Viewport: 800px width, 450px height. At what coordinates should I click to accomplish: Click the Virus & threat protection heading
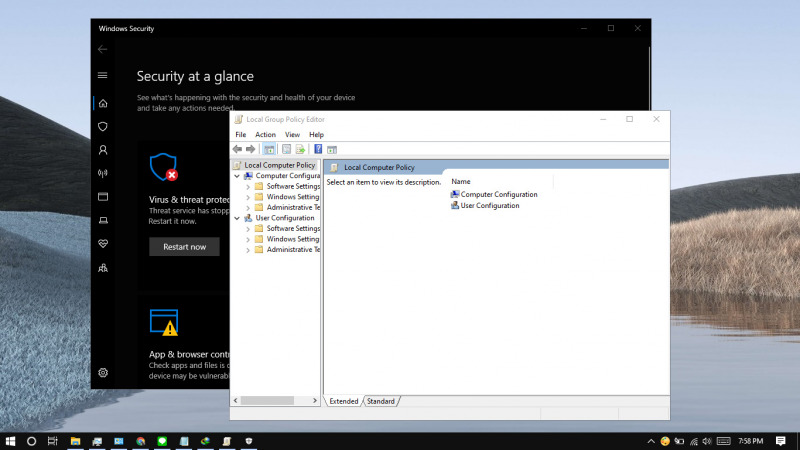189,200
